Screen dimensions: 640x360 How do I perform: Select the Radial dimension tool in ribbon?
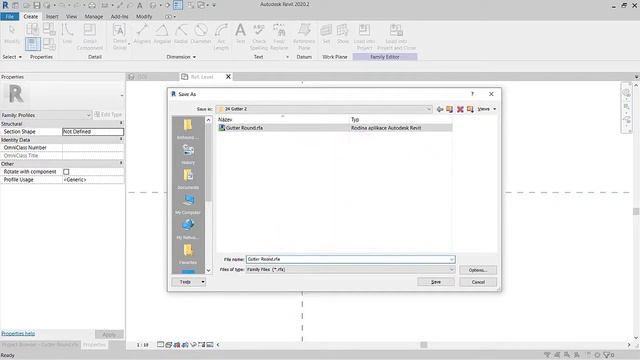coord(181,33)
